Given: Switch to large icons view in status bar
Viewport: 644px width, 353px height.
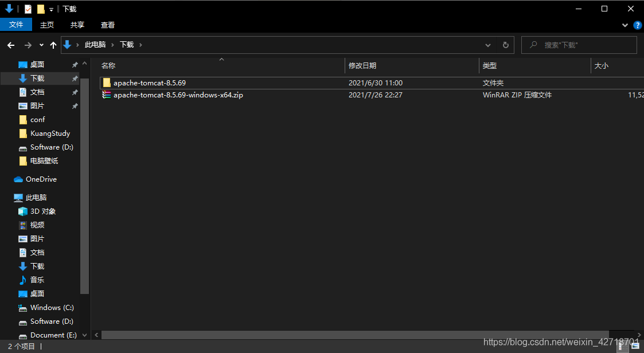Looking at the screenshot, I should coord(635,347).
